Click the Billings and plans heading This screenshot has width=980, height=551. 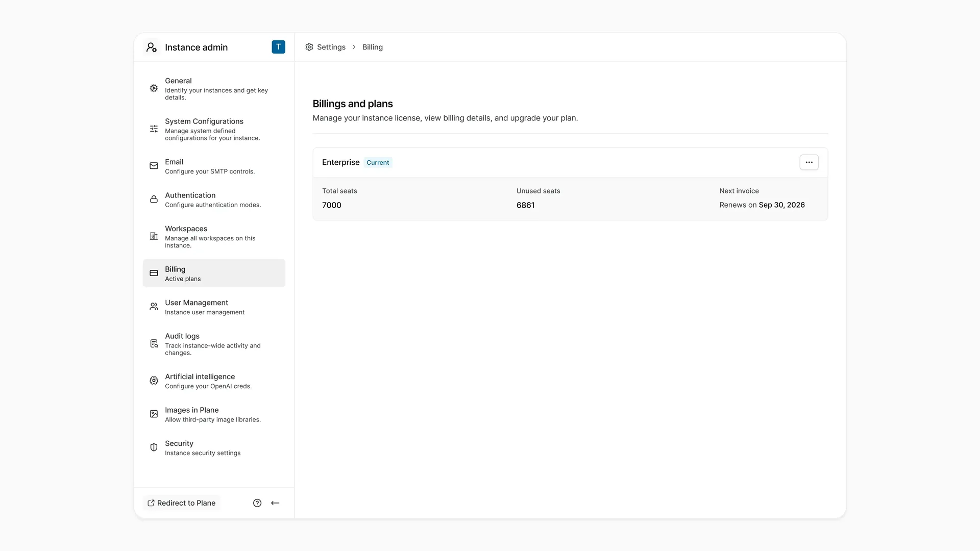point(353,104)
